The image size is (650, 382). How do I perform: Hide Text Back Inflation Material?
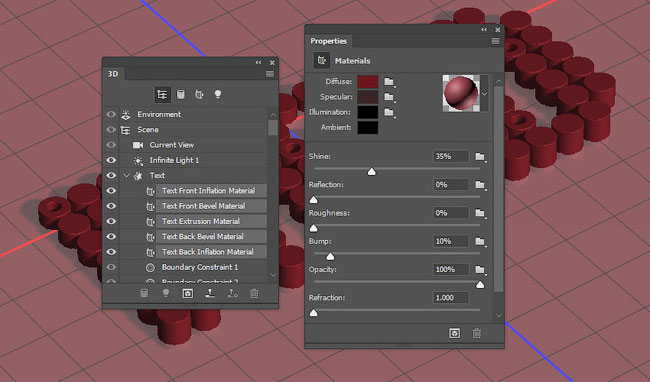[111, 252]
